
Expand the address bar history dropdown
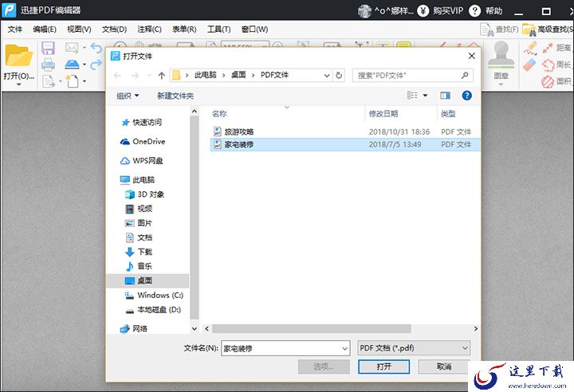point(327,76)
